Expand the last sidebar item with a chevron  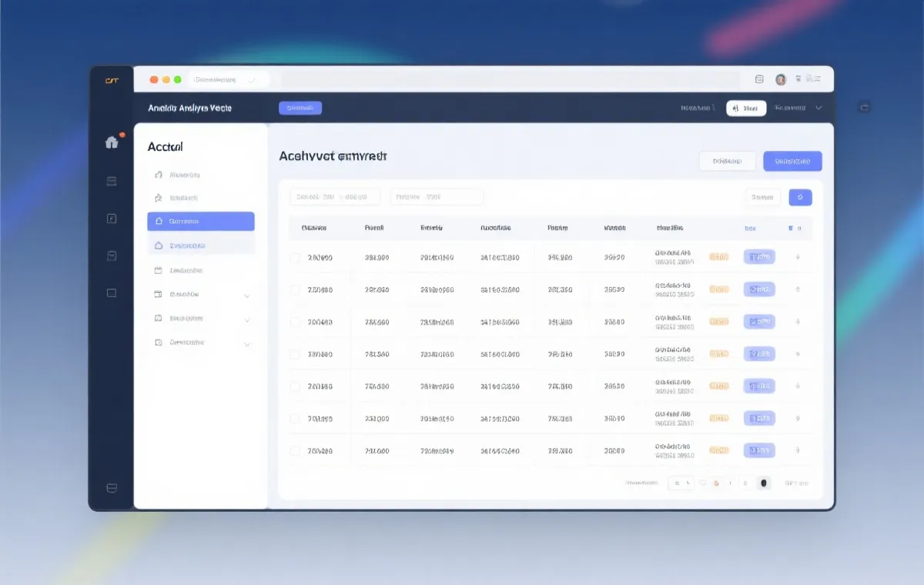[247, 344]
